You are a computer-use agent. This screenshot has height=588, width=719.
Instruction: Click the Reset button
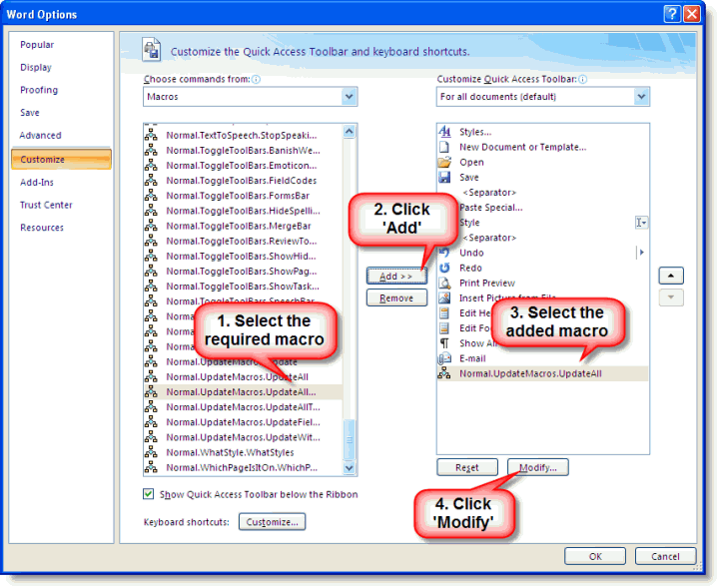[x=467, y=467]
